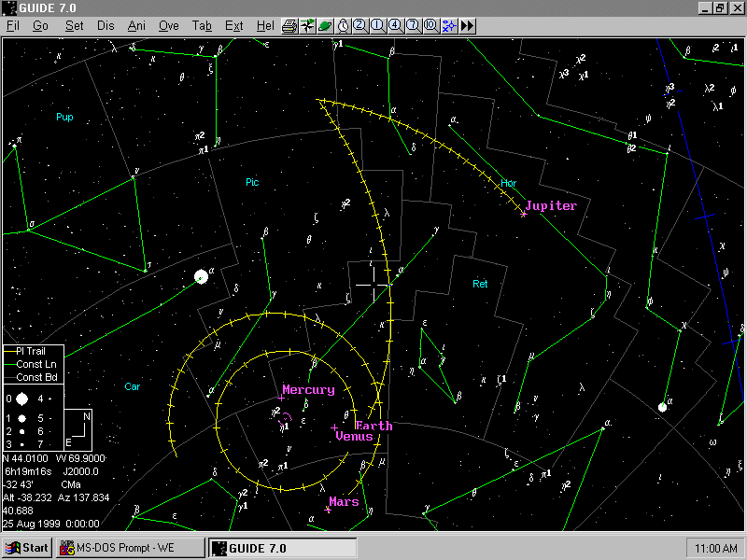Click the Jupiter label on the chart
This screenshot has height=560, width=747.
551,205
